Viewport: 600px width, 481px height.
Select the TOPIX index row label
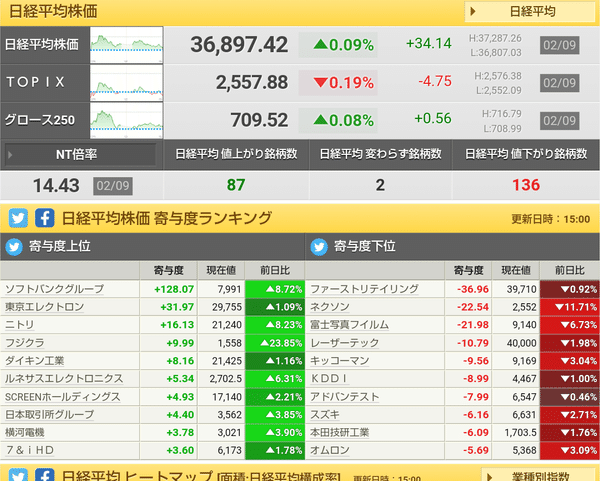[x=36, y=82]
